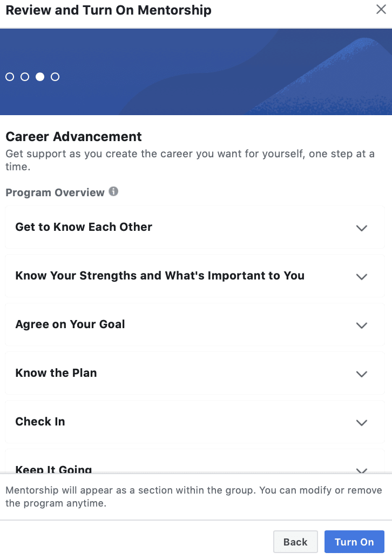Open the Agree on Your Goal row
392x559 pixels.
195,324
